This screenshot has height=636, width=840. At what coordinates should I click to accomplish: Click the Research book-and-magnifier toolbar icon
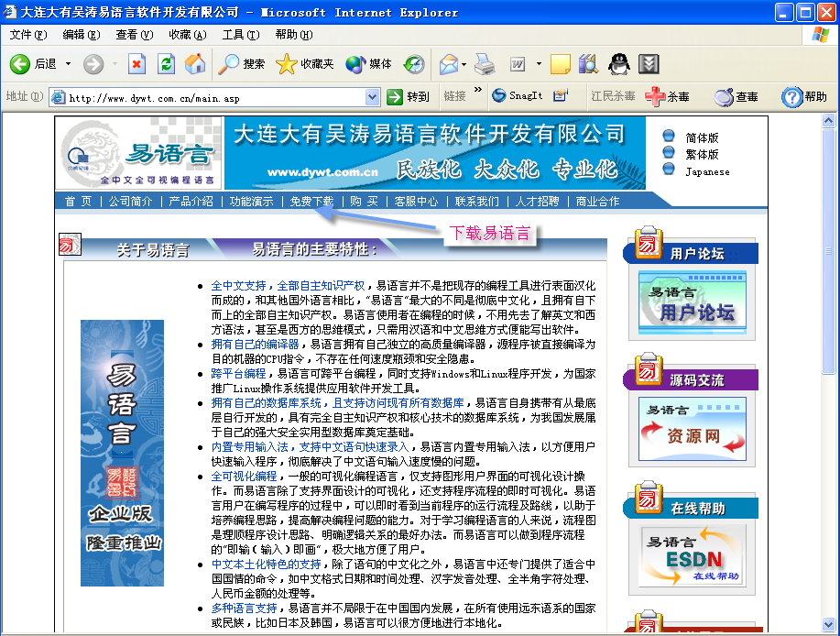click(588, 64)
